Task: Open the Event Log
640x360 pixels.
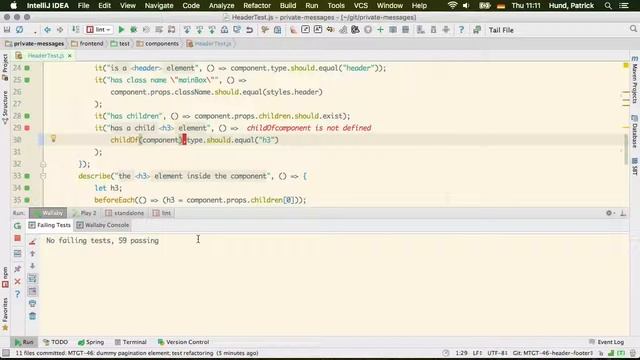Action: (607, 342)
